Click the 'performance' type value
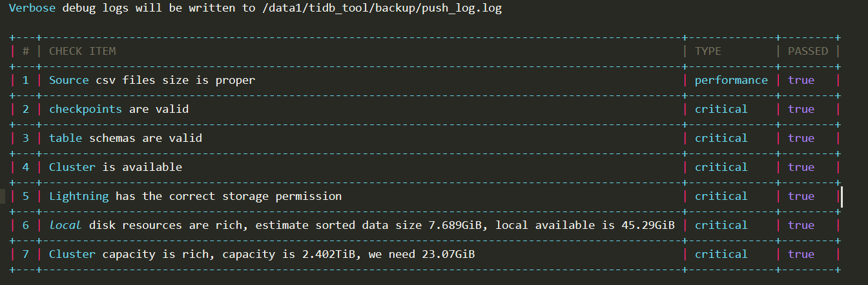Screen dimensions: 868x285 731,80
